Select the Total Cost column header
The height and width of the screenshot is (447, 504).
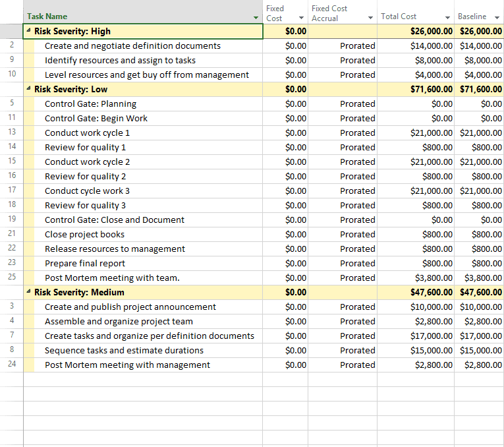416,12
